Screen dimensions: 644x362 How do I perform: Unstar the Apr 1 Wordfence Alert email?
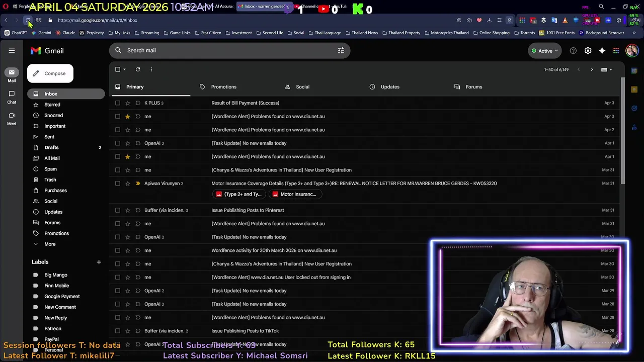point(127,156)
